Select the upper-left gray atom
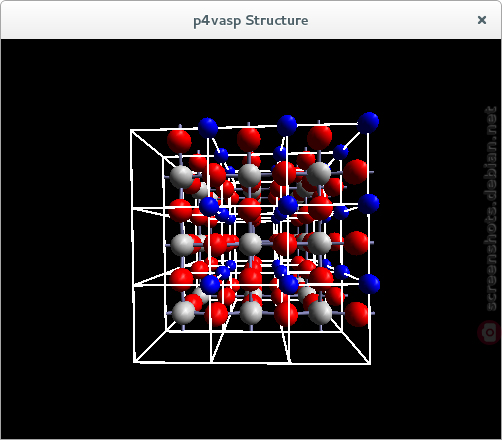502x440 pixels. coord(181,177)
